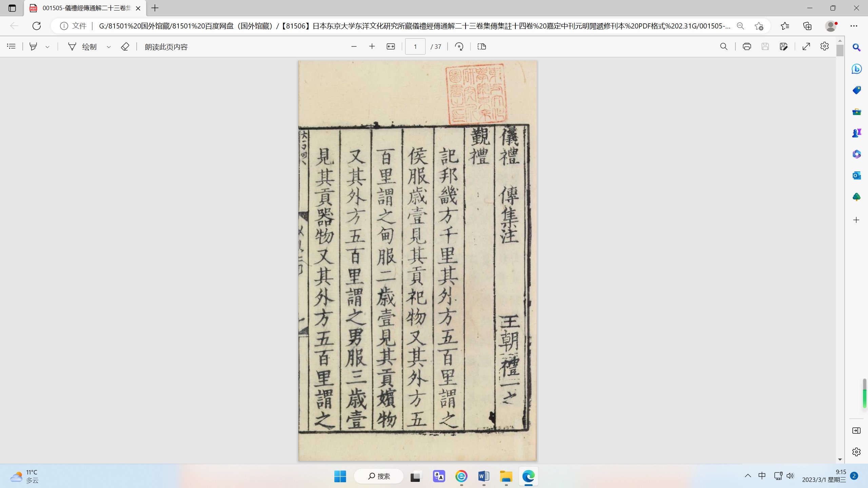
Task: Print the PDF document
Action: click(x=747, y=46)
